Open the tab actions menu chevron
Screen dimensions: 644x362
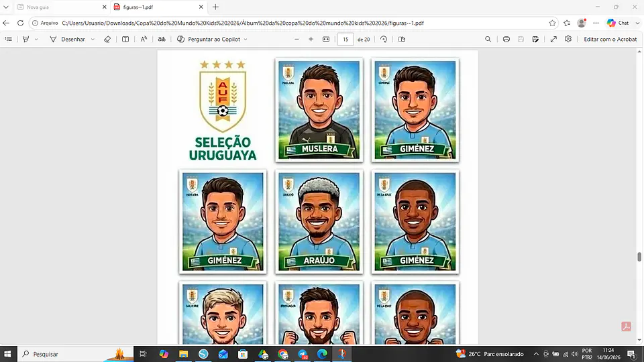point(6,7)
